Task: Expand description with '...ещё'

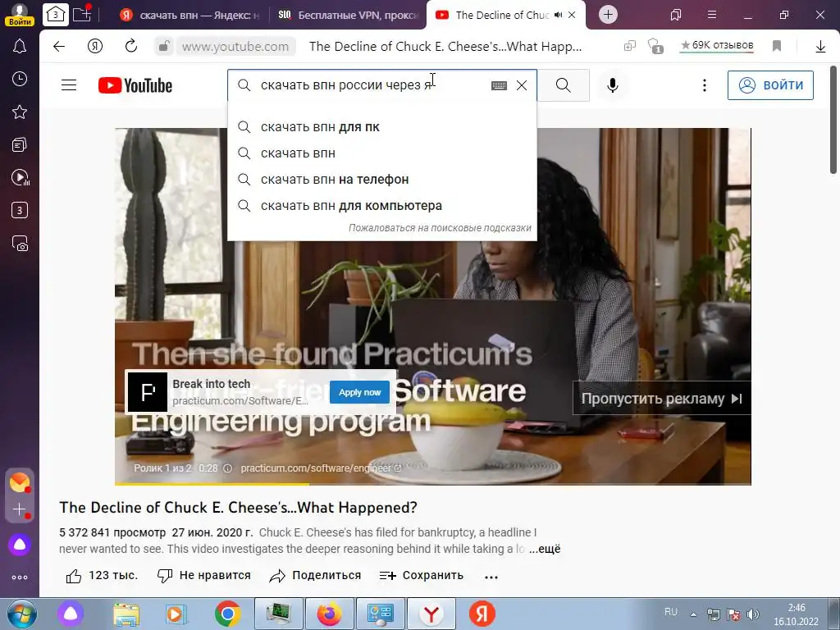Action: click(x=545, y=549)
